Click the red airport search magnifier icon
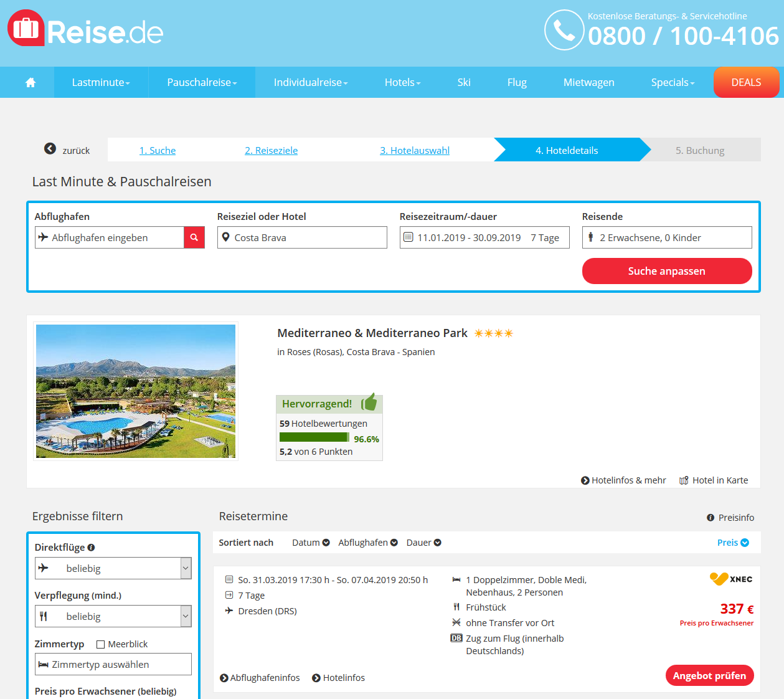Screen dimensions: 784x699 pos(194,237)
